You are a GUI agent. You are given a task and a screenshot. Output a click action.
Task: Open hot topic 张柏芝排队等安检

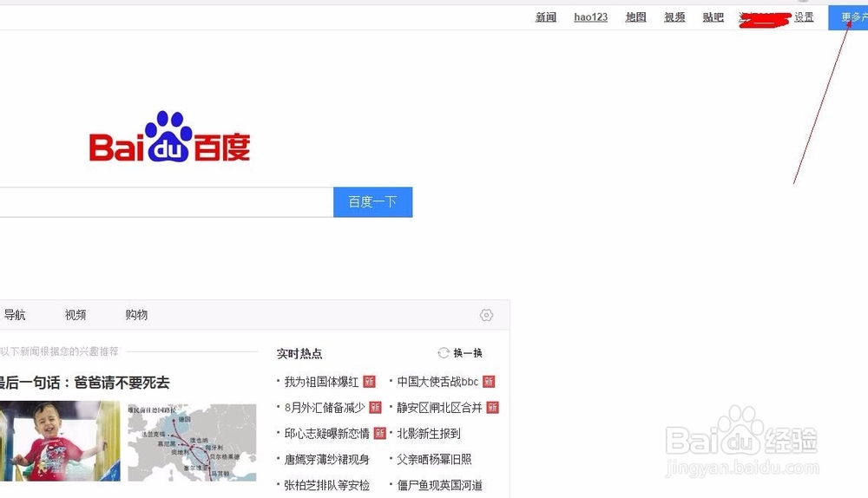pyautogui.click(x=326, y=485)
